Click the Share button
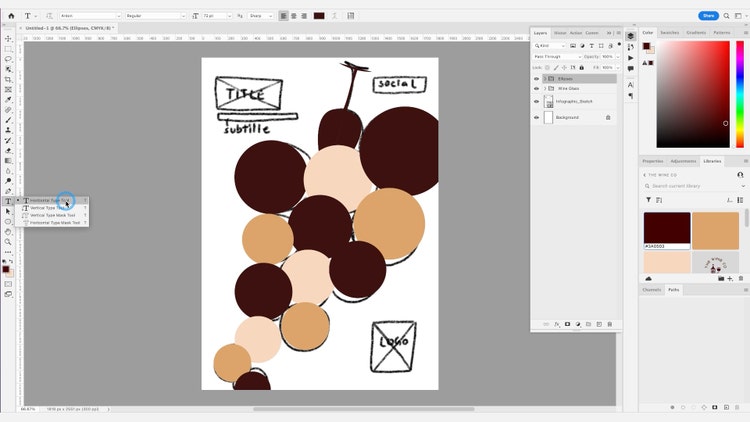This screenshot has width=750, height=422. click(708, 16)
